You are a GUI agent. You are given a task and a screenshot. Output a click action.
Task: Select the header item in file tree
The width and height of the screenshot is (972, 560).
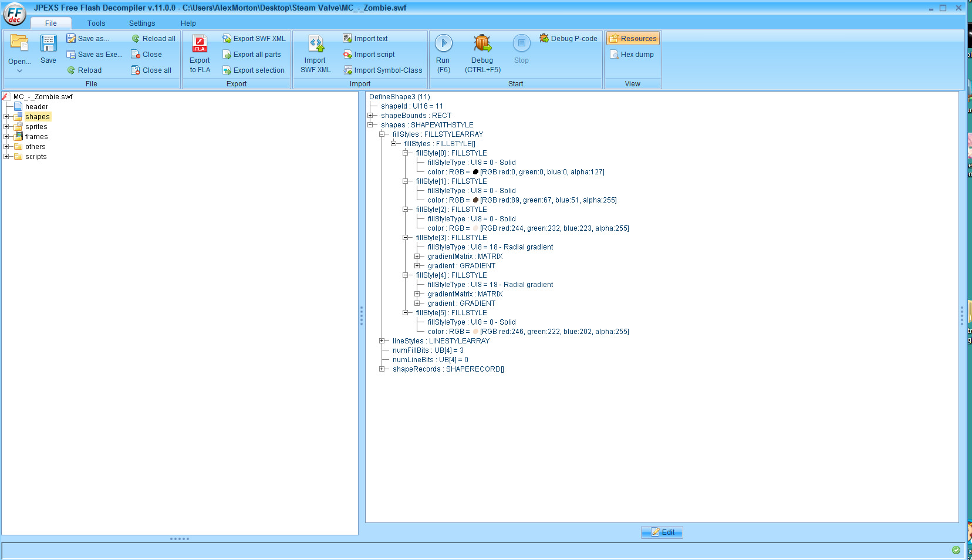(36, 107)
